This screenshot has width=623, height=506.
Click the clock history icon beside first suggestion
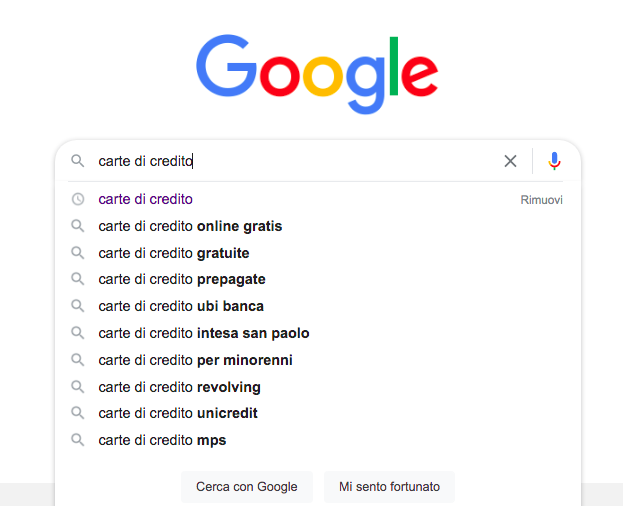(77, 199)
